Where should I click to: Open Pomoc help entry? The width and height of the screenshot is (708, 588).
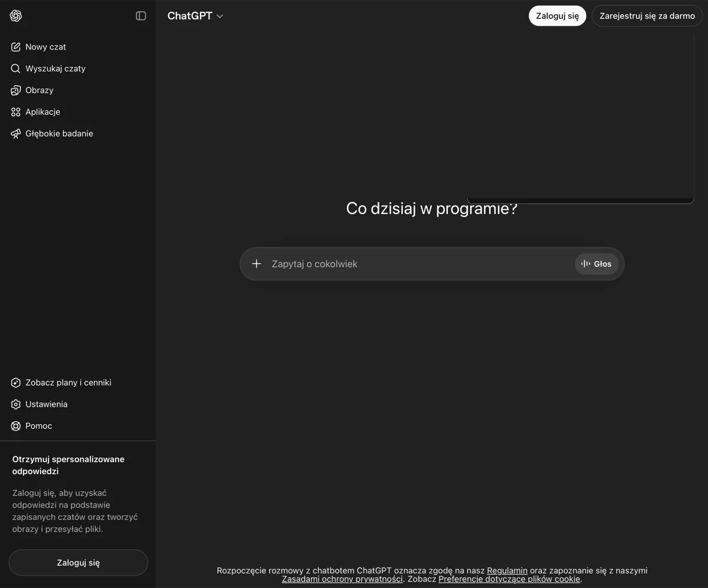click(78, 426)
